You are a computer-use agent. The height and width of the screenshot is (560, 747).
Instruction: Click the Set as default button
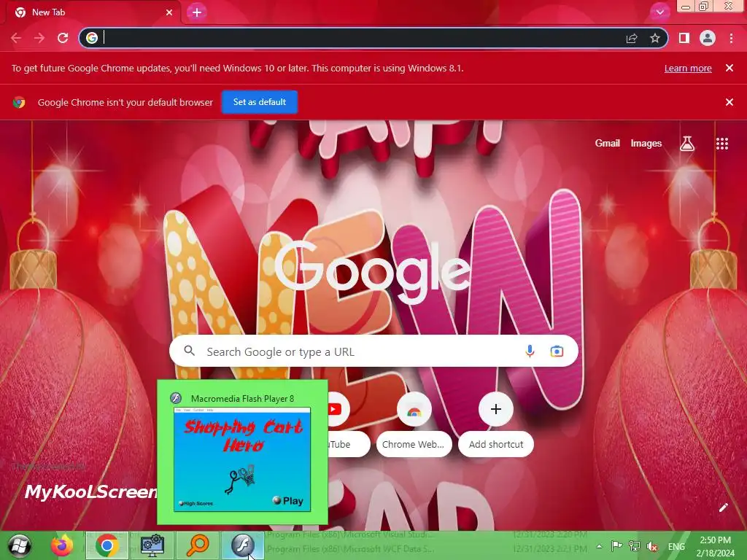[260, 102]
